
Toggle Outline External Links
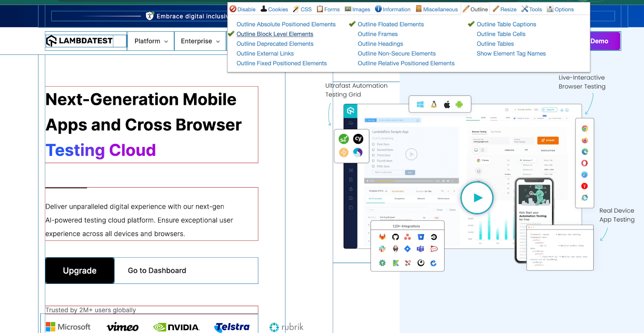[x=265, y=54]
